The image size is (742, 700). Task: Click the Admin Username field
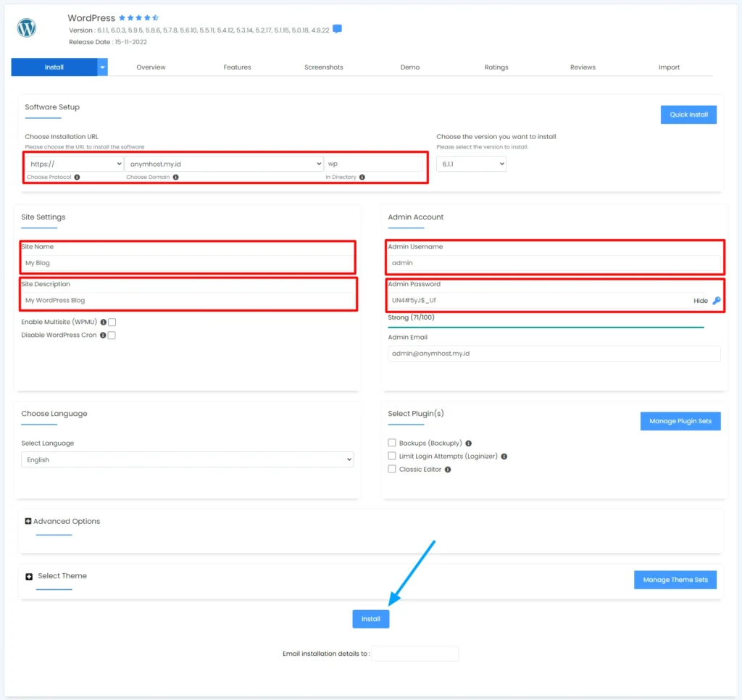(554, 262)
